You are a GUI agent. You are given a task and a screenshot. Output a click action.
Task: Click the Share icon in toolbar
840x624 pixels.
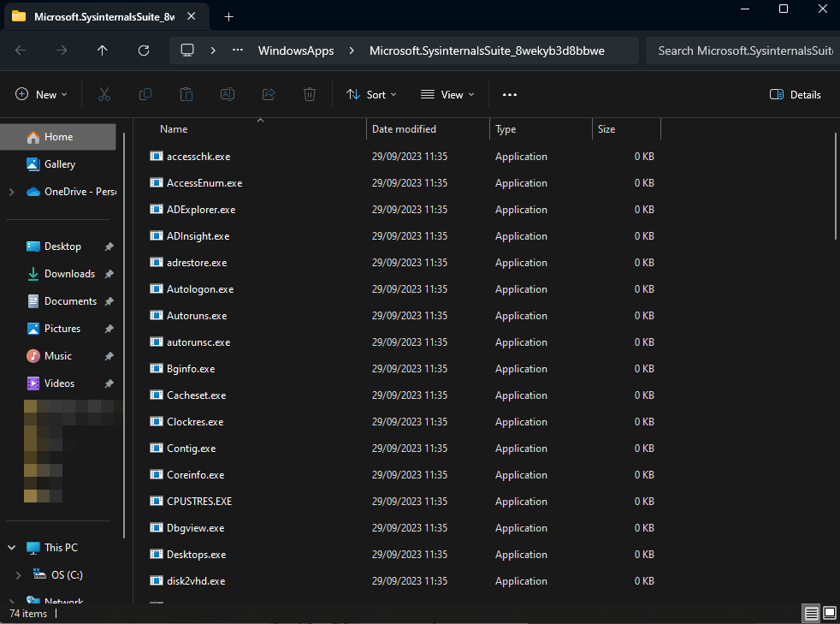(x=269, y=95)
